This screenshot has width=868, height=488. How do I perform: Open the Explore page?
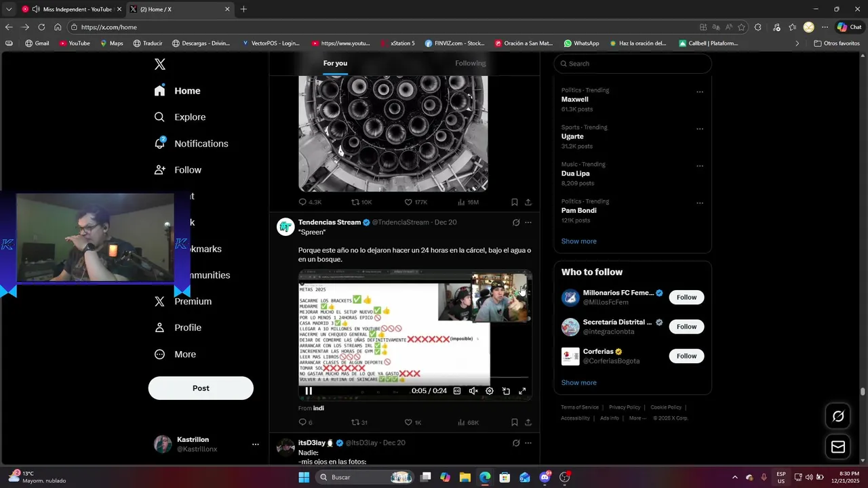pos(180,117)
